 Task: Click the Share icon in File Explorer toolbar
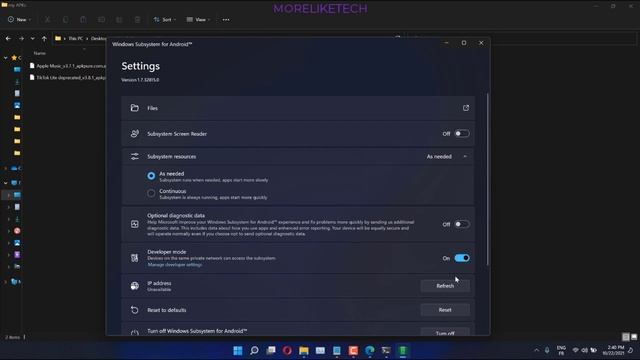pyautogui.click(x=119, y=20)
